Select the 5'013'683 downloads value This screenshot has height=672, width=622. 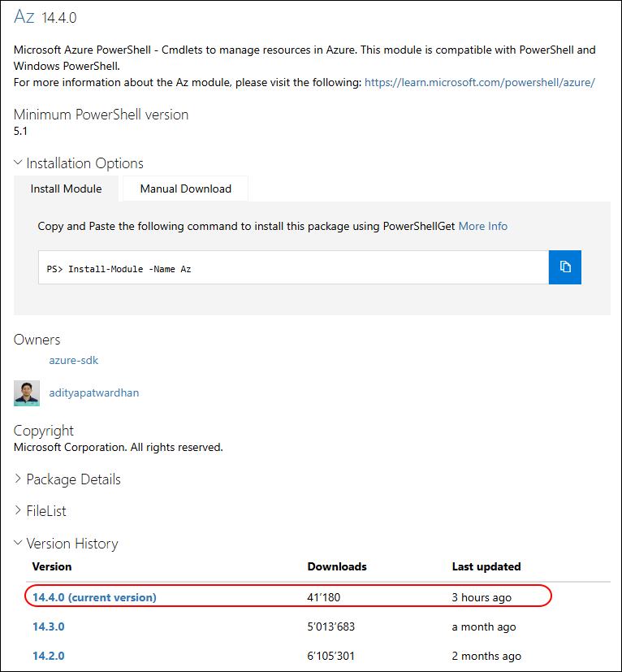pyautogui.click(x=330, y=626)
